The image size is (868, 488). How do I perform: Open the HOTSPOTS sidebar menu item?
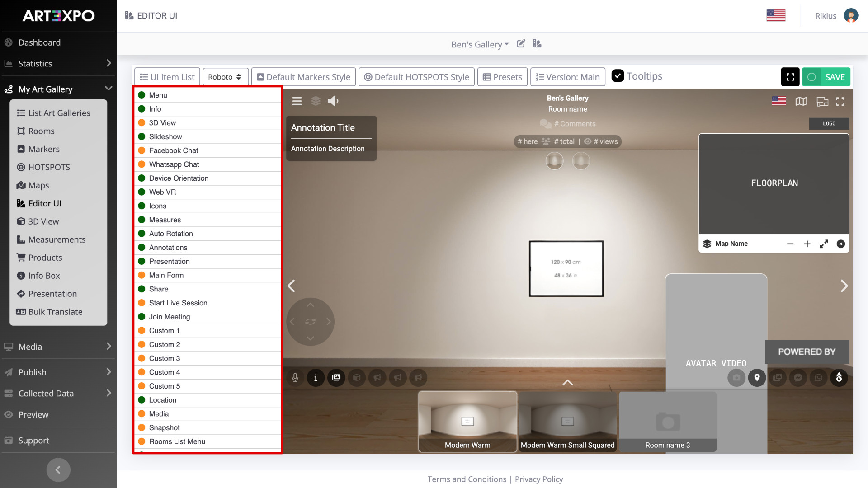point(49,167)
